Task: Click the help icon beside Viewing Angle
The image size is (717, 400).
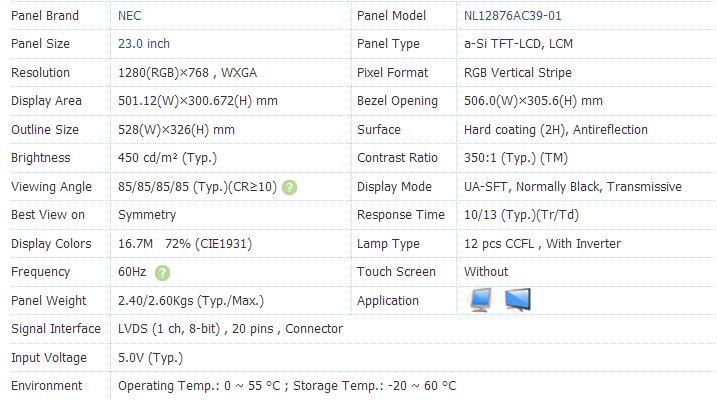Action: click(289, 187)
